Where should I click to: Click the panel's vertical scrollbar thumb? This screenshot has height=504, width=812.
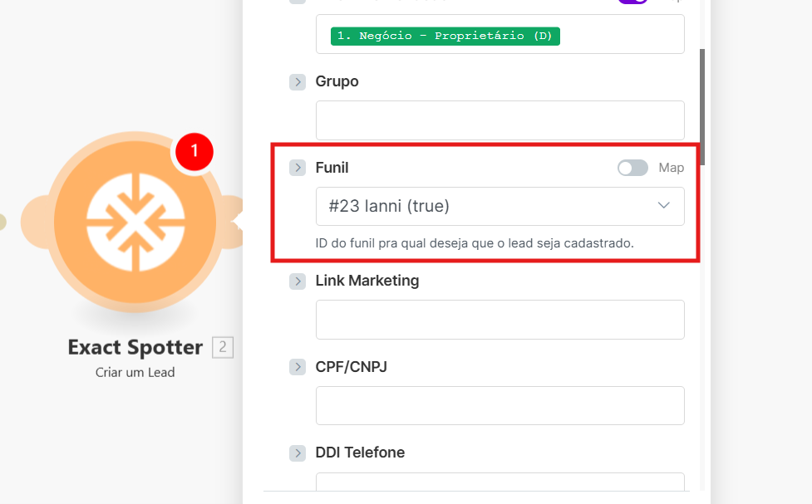702,107
